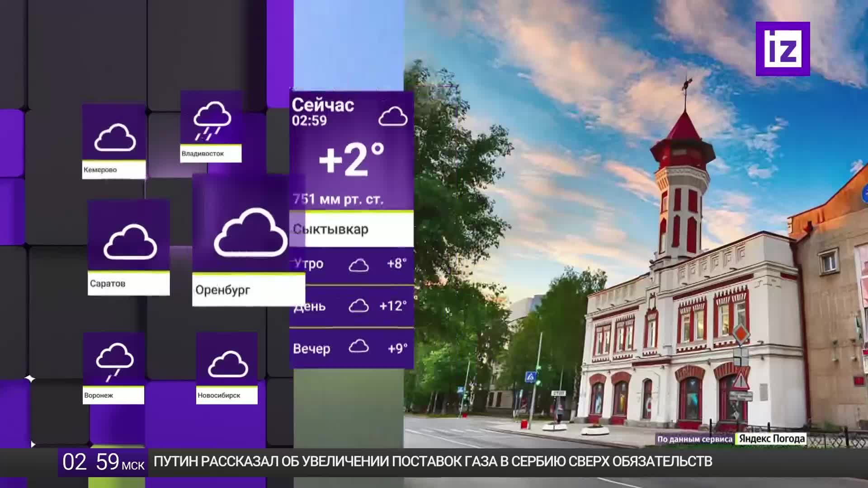Click the 02:59 time under Сейчас
The height and width of the screenshot is (488, 868).
coord(309,121)
